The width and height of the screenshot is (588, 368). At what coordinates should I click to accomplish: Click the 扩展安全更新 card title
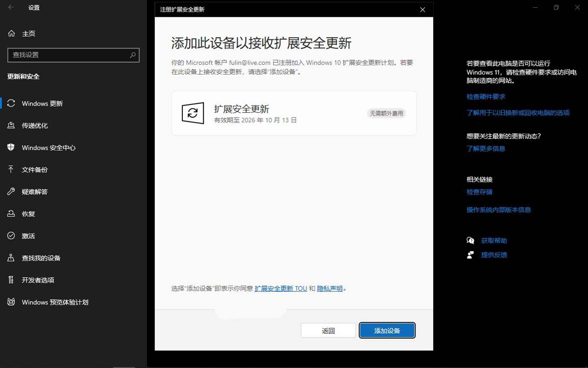pyautogui.click(x=242, y=109)
